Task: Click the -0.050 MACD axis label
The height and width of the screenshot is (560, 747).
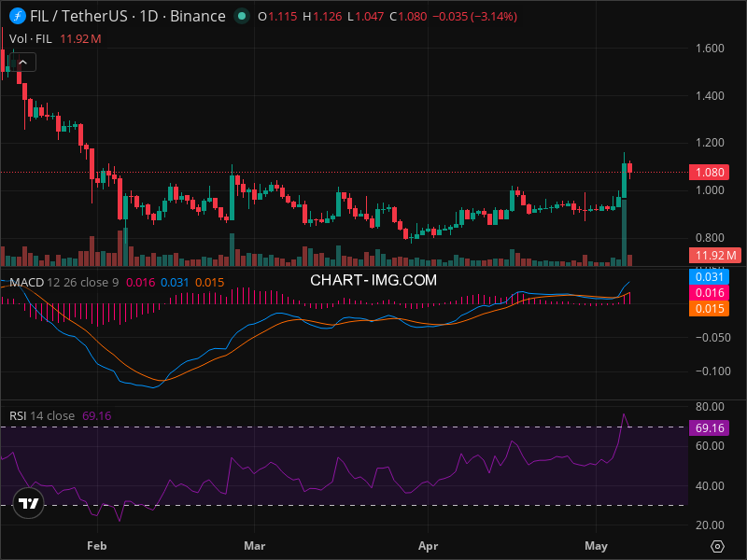Action: coord(712,338)
